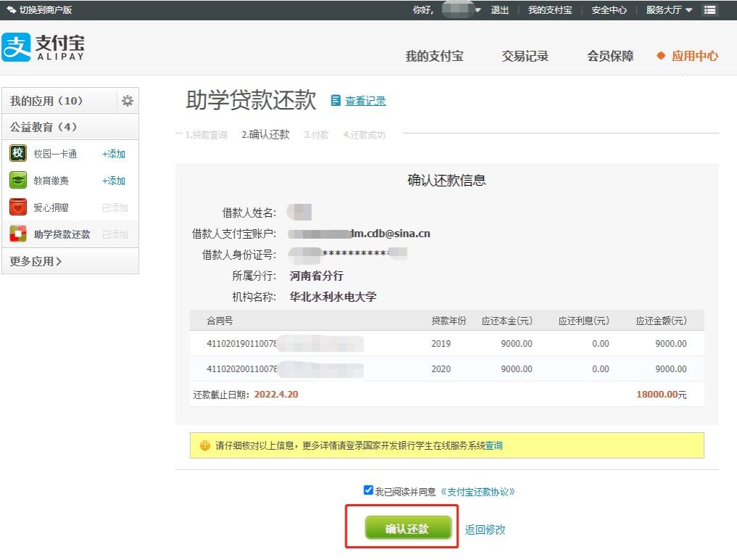Add 教育缴费 with its +添加 link

114,181
